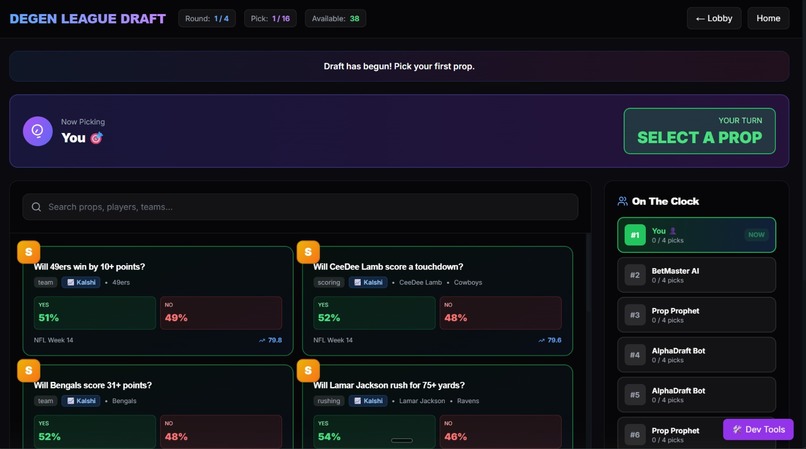Click the S tier badge on CeeDee Lamb prop
806x449 pixels.
[x=308, y=252]
